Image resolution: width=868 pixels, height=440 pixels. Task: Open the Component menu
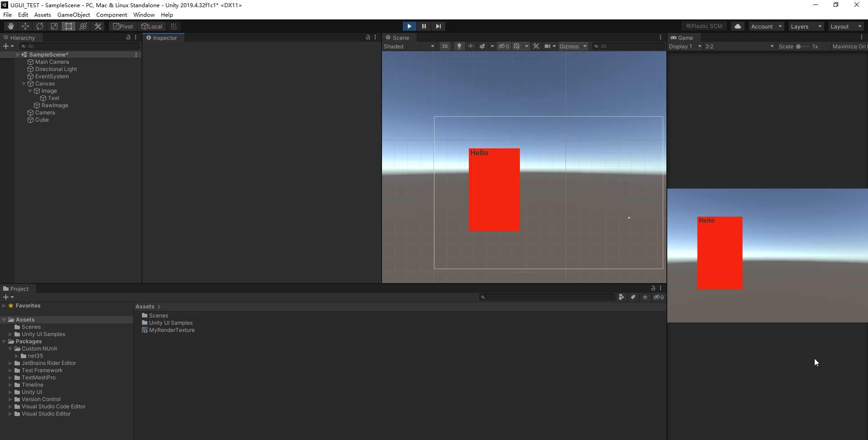point(112,15)
